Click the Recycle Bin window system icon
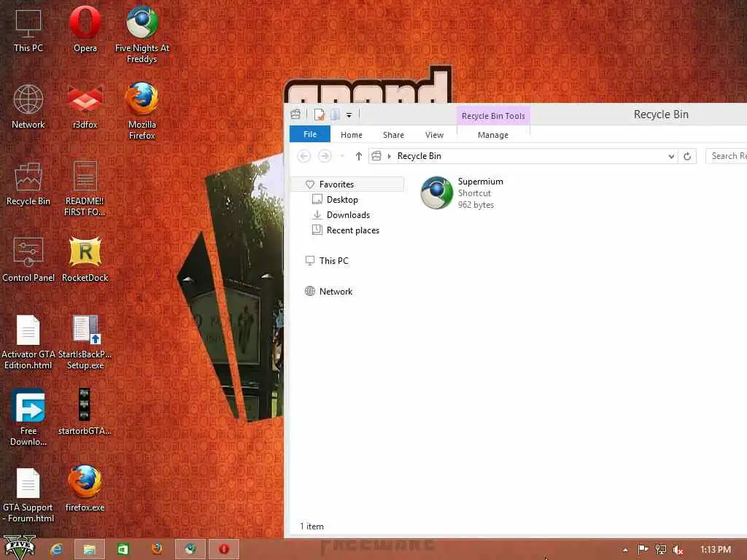747x560 pixels. pyautogui.click(x=295, y=114)
